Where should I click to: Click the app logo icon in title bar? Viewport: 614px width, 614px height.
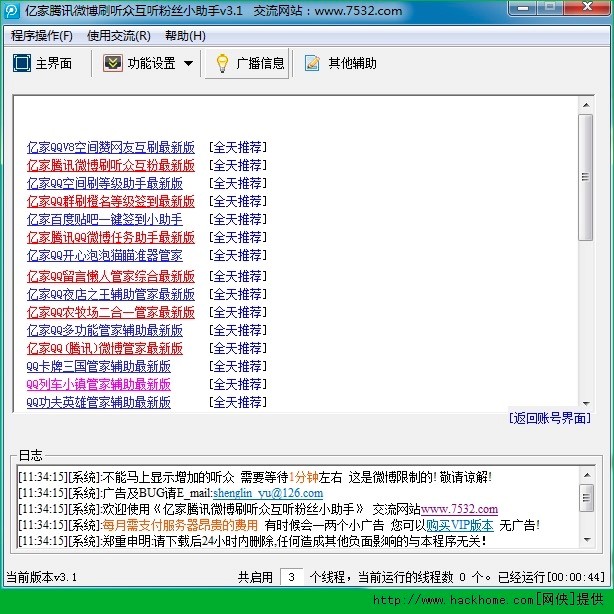click(x=12, y=11)
